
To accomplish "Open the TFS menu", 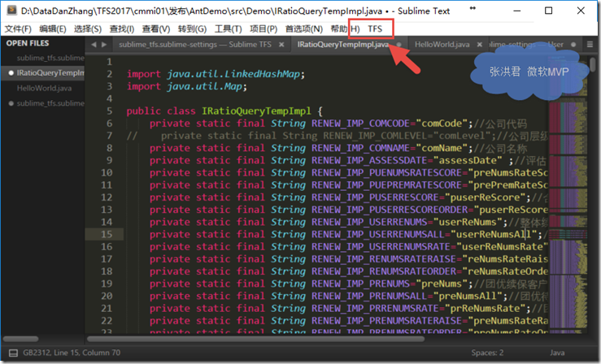I will tap(375, 29).
